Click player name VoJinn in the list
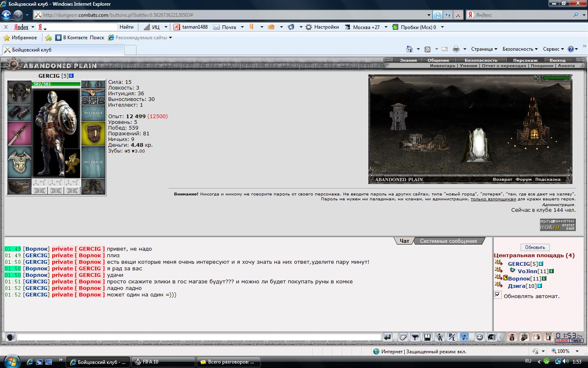 [527, 271]
